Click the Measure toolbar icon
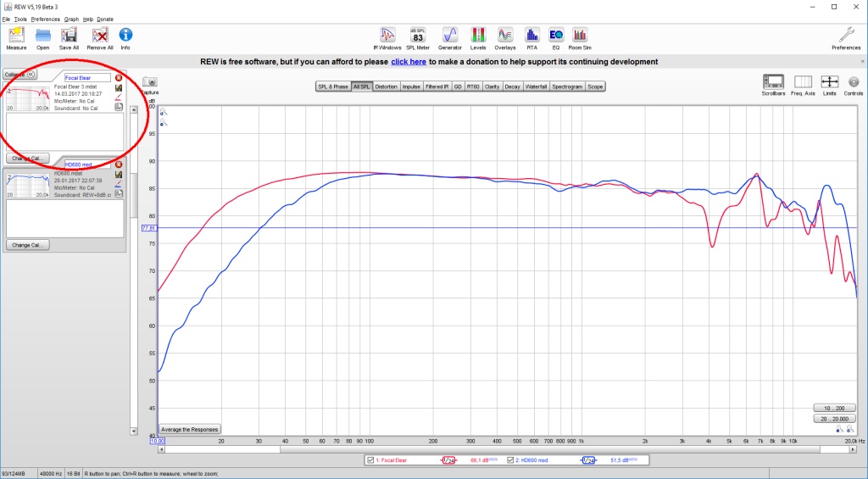The image size is (868, 479). [x=16, y=37]
